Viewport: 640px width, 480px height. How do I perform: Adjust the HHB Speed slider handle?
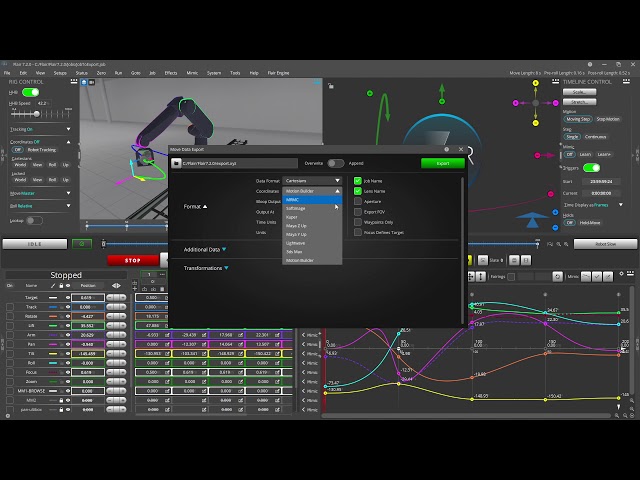coord(37,114)
